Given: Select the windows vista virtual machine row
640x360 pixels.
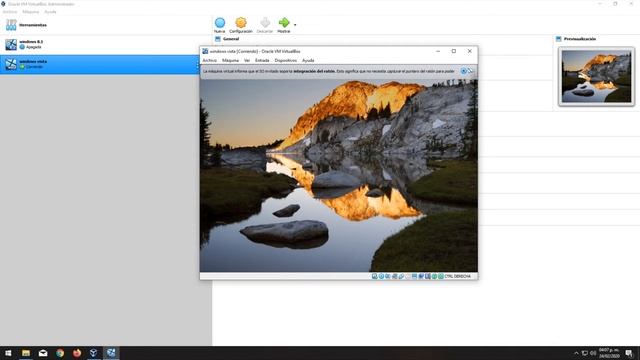Looking at the screenshot, I should (x=100, y=64).
